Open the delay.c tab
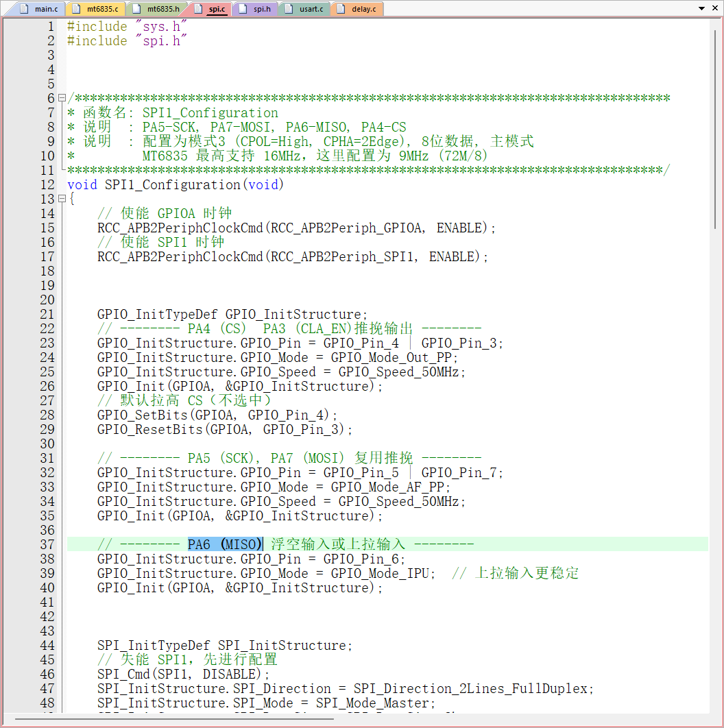The height and width of the screenshot is (728, 724). coord(357,9)
